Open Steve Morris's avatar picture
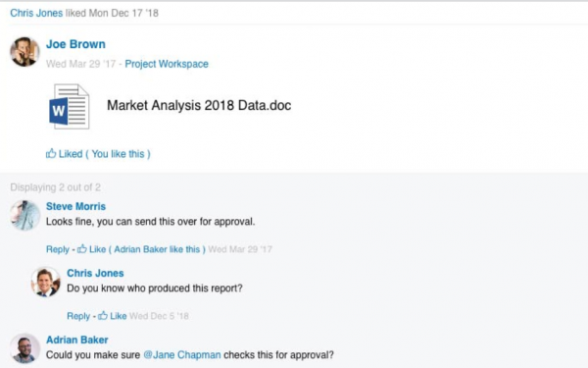This screenshot has width=588, height=368. [24, 215]
